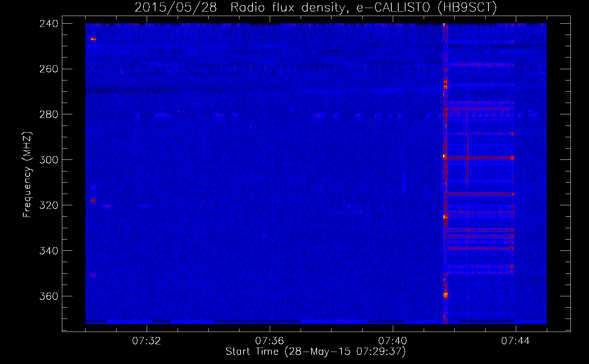Click the 300 frequency tick label
The width and height of the screenshot is (589, 364).
pos(48,160)
